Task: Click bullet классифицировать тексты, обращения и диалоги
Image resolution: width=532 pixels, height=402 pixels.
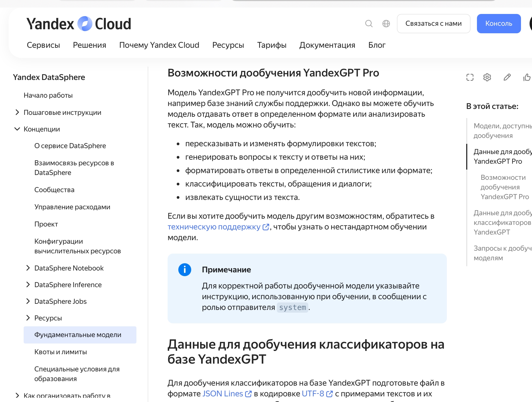Action: (278, 184)
